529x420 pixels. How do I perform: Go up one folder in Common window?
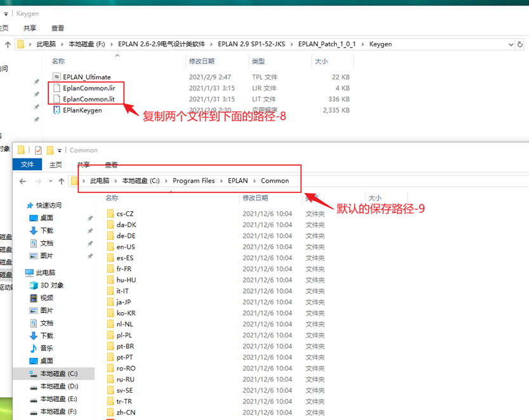(62, 181)
